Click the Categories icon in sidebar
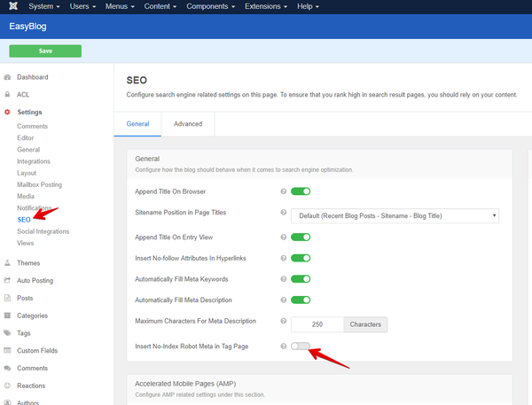The width and height of the screenshot is (532, 405). (7, 315)
